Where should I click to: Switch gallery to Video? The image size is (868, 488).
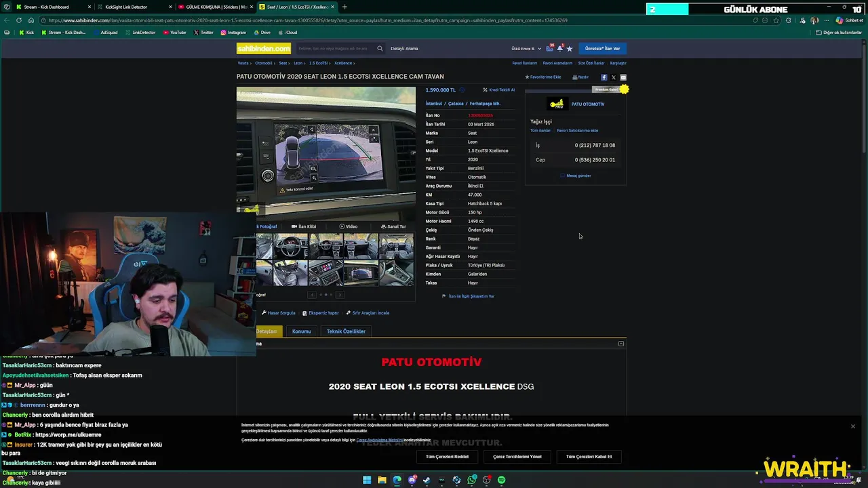[x=349, y=226]
